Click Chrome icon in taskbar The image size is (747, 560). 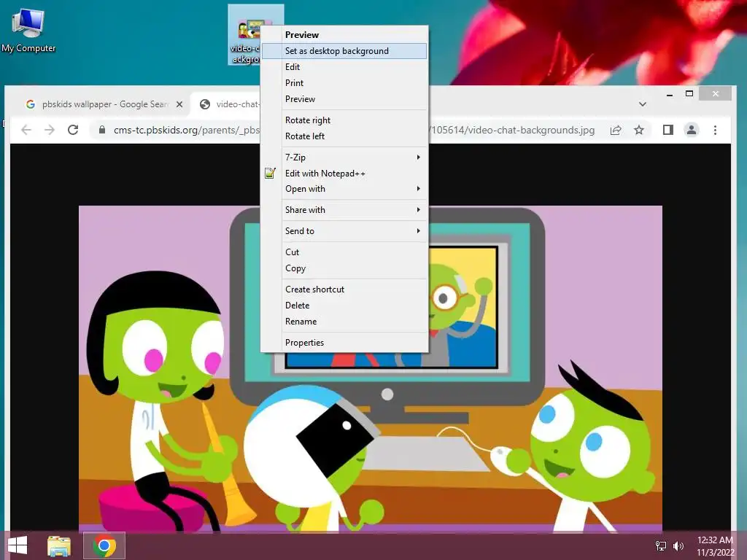(104, 545)
